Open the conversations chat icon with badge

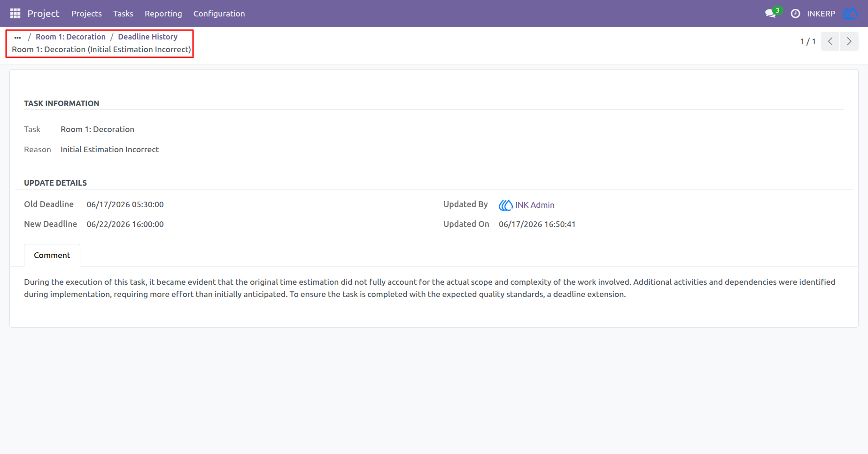coord(772,13)
